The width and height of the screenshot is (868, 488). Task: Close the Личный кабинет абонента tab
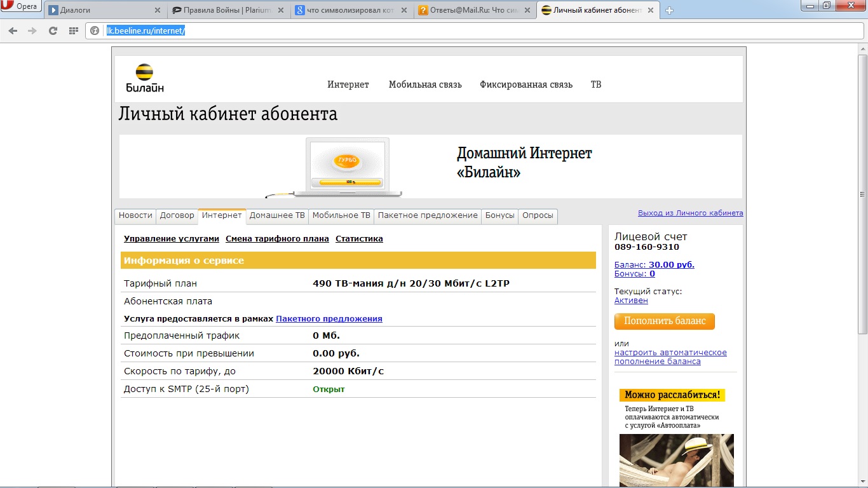[650, 10]
